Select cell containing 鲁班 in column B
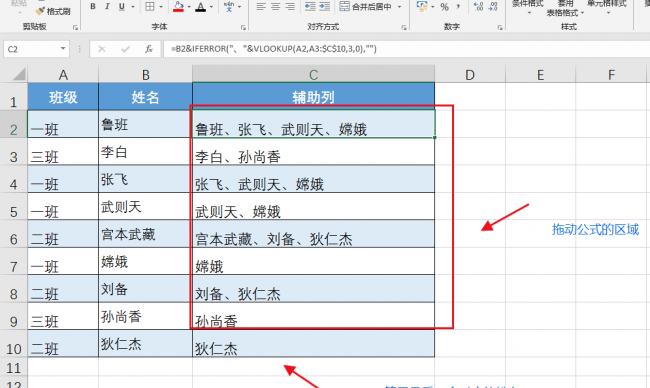Image resolution: width=650 pixels, height=388 pixels. (x=146, y=124)
